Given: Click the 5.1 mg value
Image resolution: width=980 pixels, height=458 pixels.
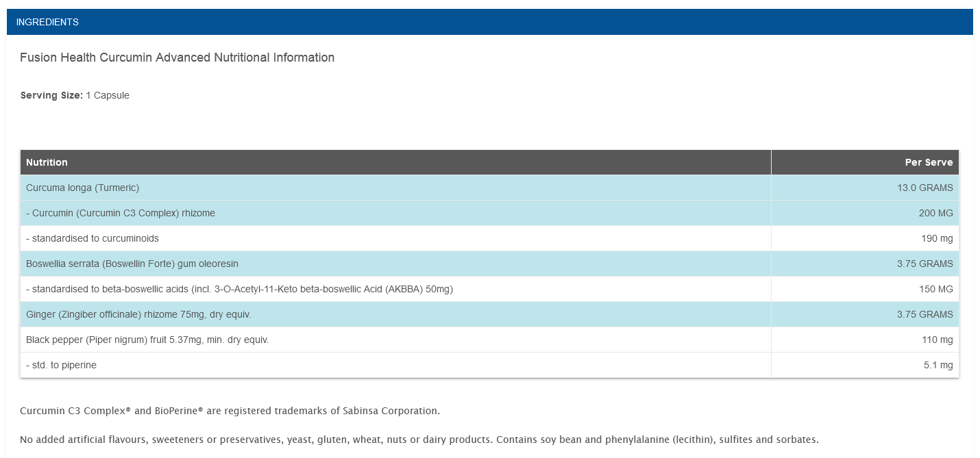Looking at the screenshot, I should pos(938,365).
